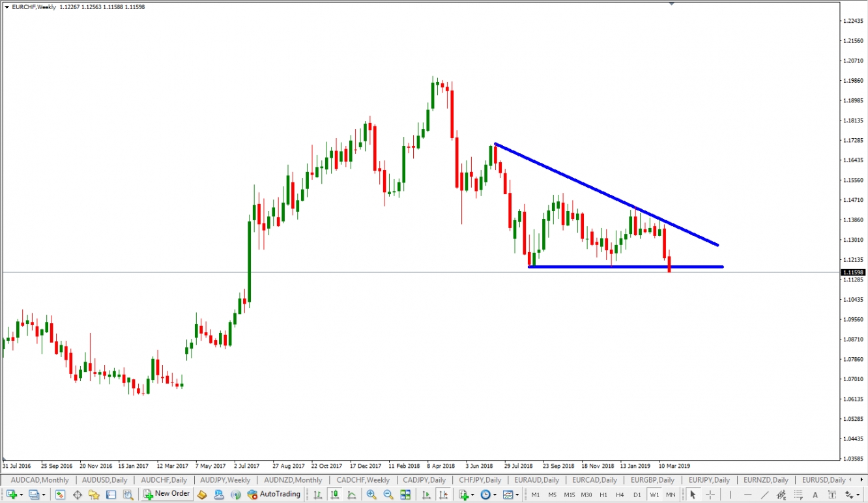Viewport: 868px width, 503px height.
Task: Select the M30 timeframe
Action: 586,495
